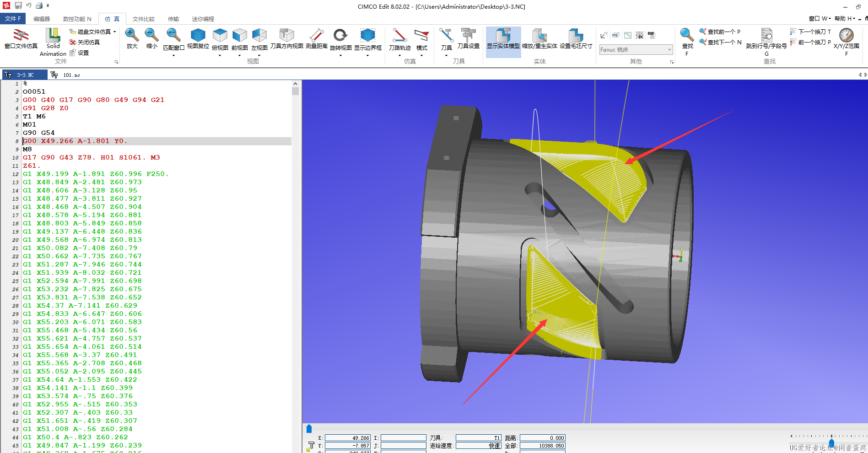The height and width of the screenshot is (453, 868).
Task: Click scroll-up arrow of code editor scrollbar
Action: 295,84
